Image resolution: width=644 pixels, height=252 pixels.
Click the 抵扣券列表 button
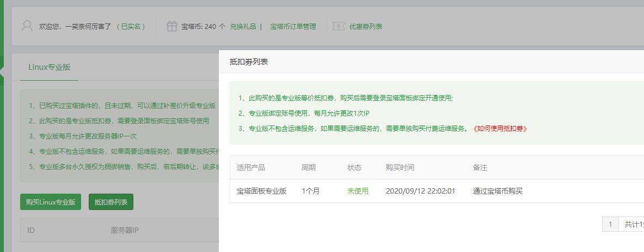coord(111,202)
